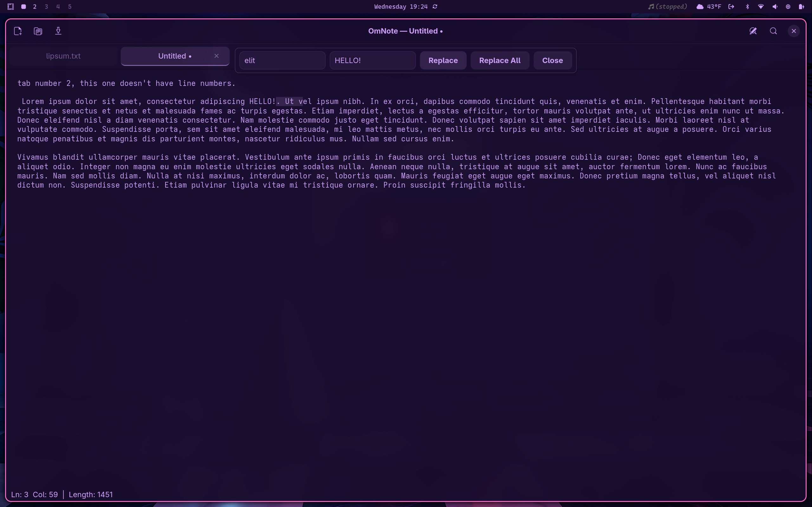Switch to the lipsum.txt tab
Viewport: 812px width, 507px height.
click(x=63, y=56)
